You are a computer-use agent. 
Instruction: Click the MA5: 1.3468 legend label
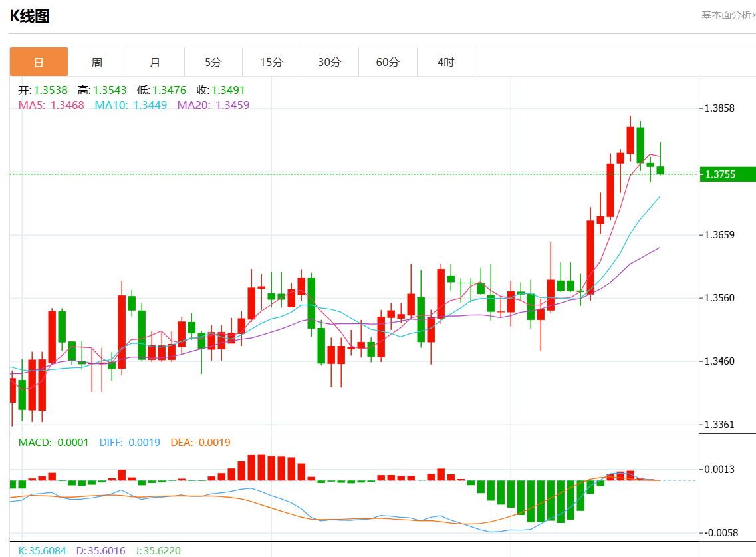[51, 105]
